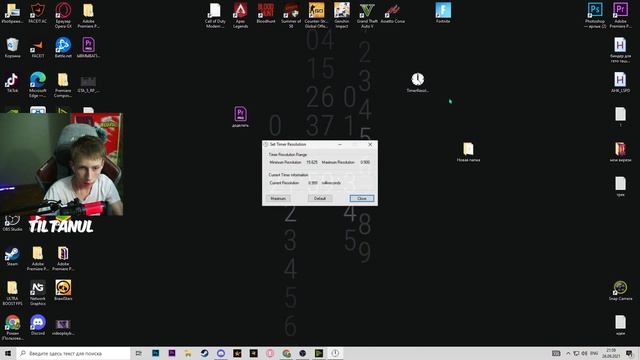Image resolution: width=640 pixels, height=360 pixels.
Task: Select the Premiere Composer folder icon
Action: point(63,84)
